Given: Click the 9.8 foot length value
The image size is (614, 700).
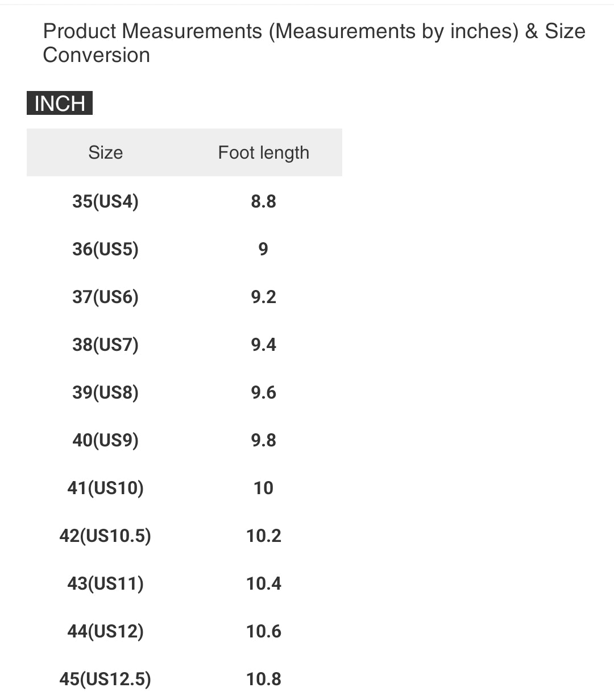Looking at the screenshot, I should pyautogui.click(x=263, y=440).
